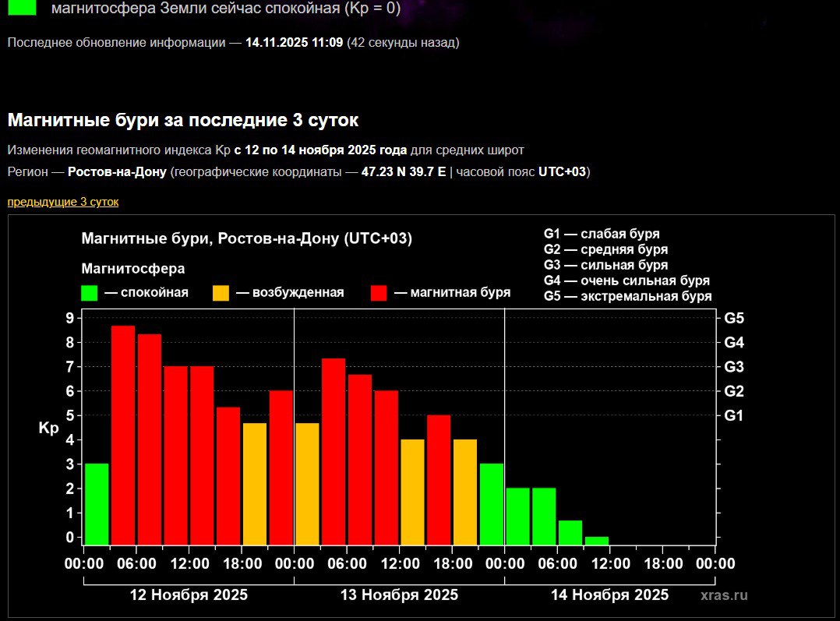The width and height of the screenshot is (840, 621).
Task: Click the '13 Ноября 2025' date label
Action: tap(399, 595)
